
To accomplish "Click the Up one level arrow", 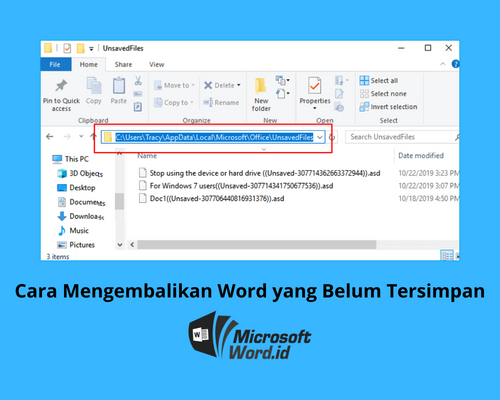I will pos(93,136).
